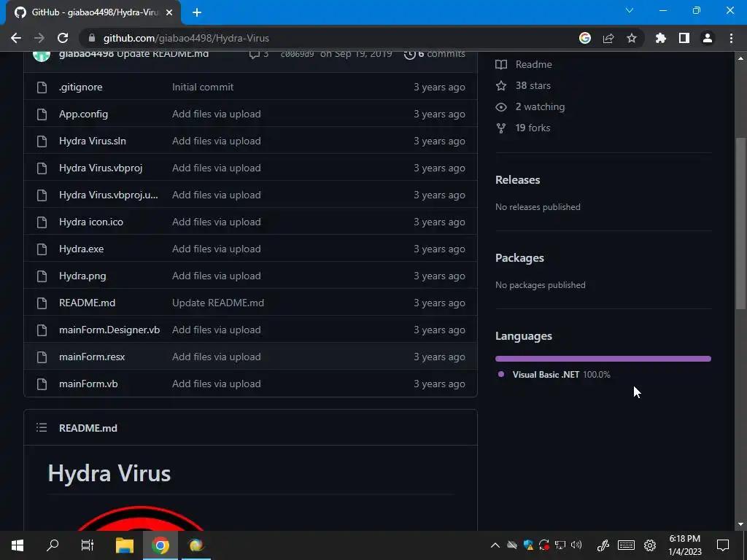
Task: Open the Hydra icon.ico file
Action: [91, 222]
